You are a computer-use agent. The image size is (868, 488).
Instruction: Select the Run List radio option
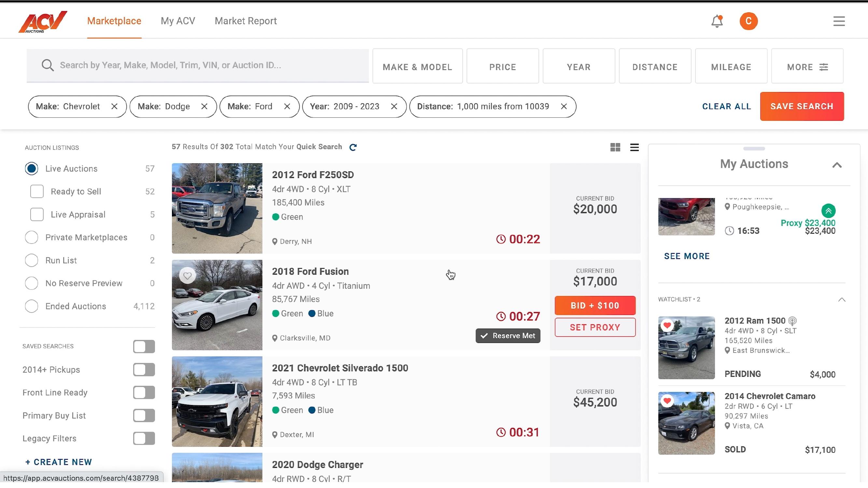[x=31, y=260]
